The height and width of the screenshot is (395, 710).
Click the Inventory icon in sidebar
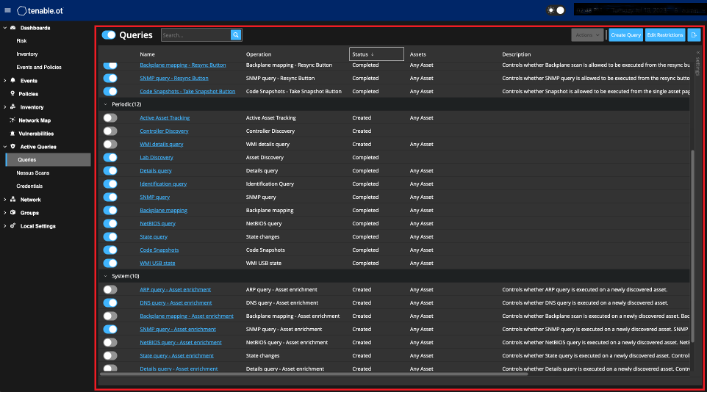click(x=13, y=107)
